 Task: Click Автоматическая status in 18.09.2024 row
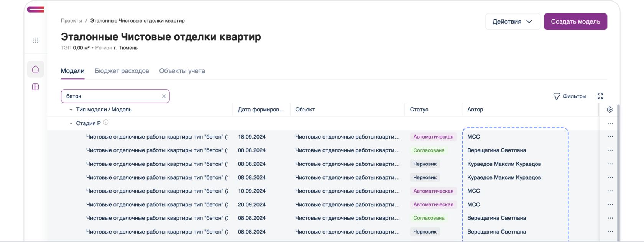(433, 137)
